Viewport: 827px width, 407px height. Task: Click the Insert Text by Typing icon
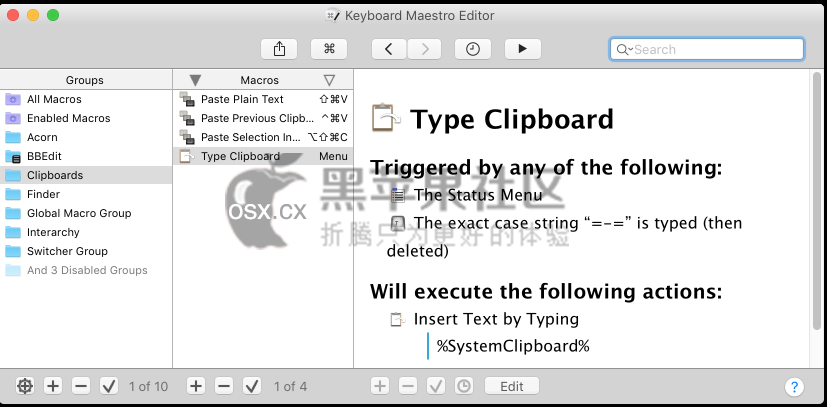click(x=397, y=319)
